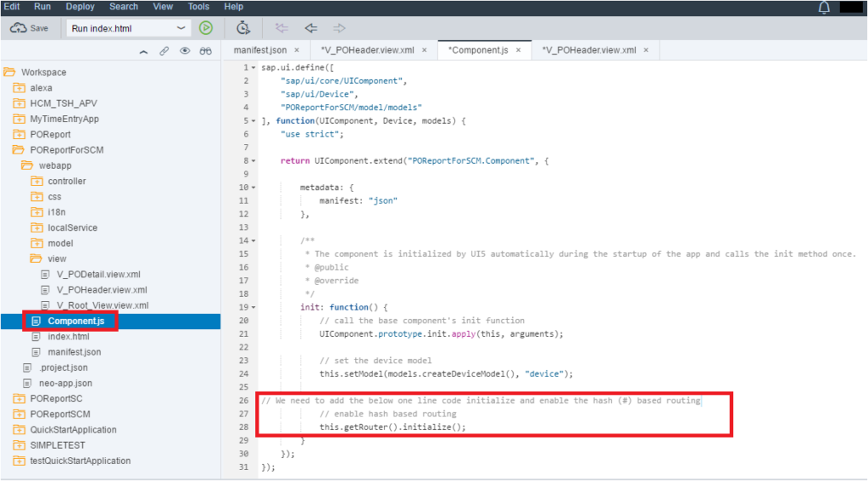Image resolution: width=868 pixels, height=481 pixels.
Task: Select Component.js in the file tree
Action: coord(75,321)
